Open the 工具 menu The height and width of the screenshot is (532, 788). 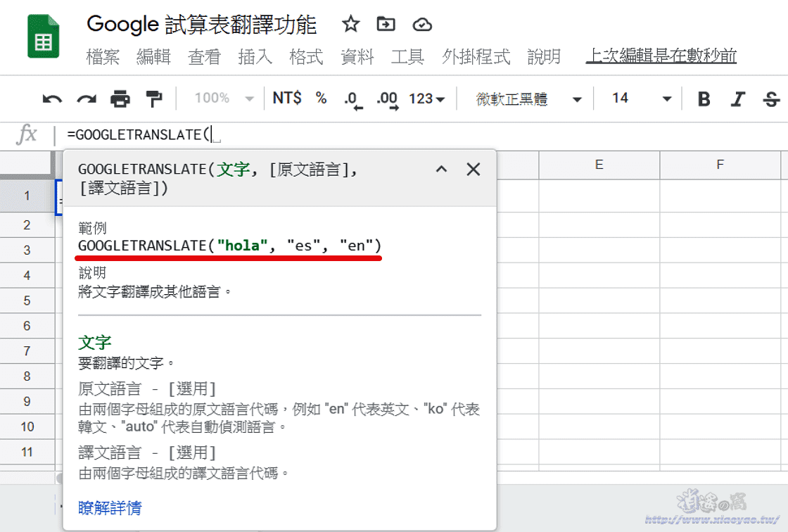click(x=408, y=57)
